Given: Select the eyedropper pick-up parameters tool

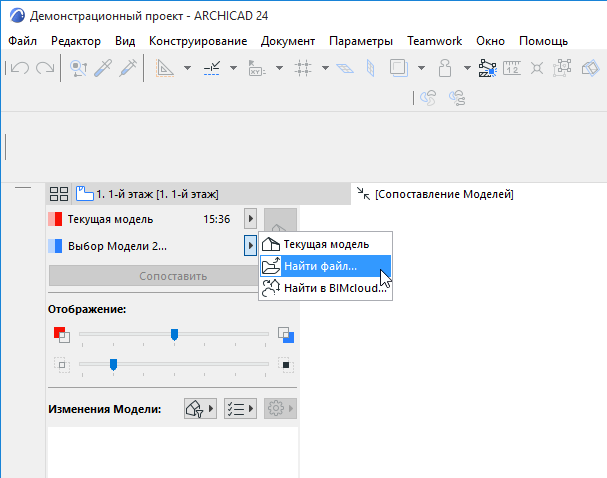Looking at the screenshot, I should [x=103, y=68].
